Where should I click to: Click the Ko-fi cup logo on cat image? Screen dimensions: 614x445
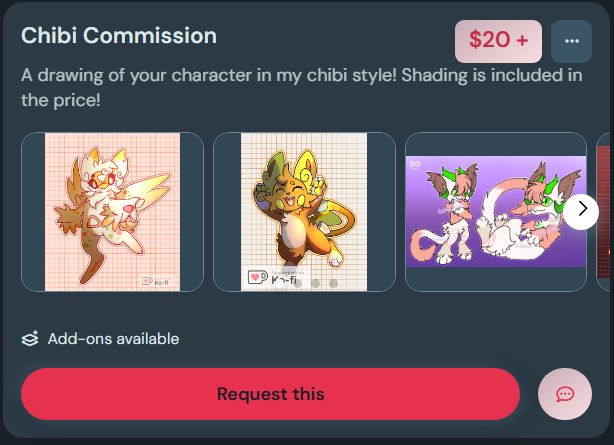point(257,277)
